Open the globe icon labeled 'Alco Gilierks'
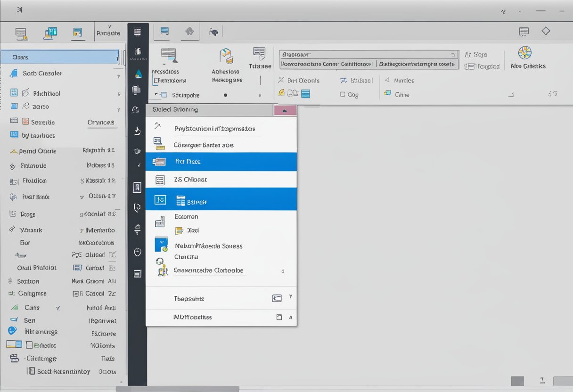The width and height of the screenshot is (573, 392). coord(525,53)
